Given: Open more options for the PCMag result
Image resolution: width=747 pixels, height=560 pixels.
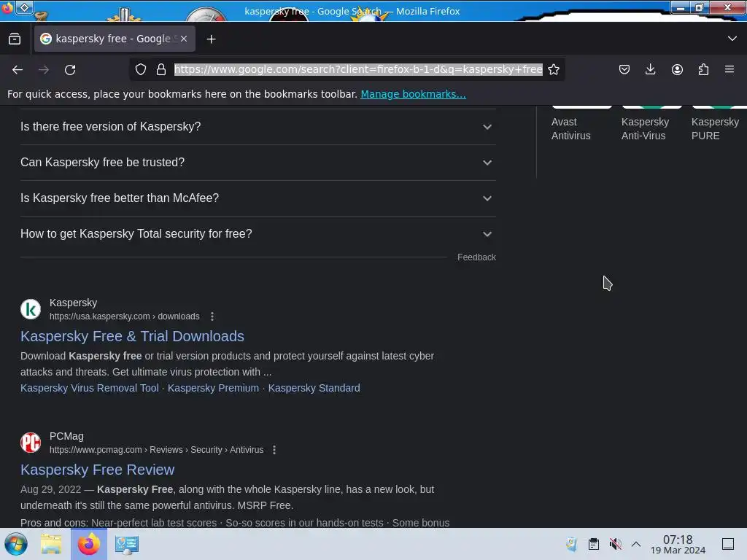Looking at the screenshot, I should tap(274, 449).
